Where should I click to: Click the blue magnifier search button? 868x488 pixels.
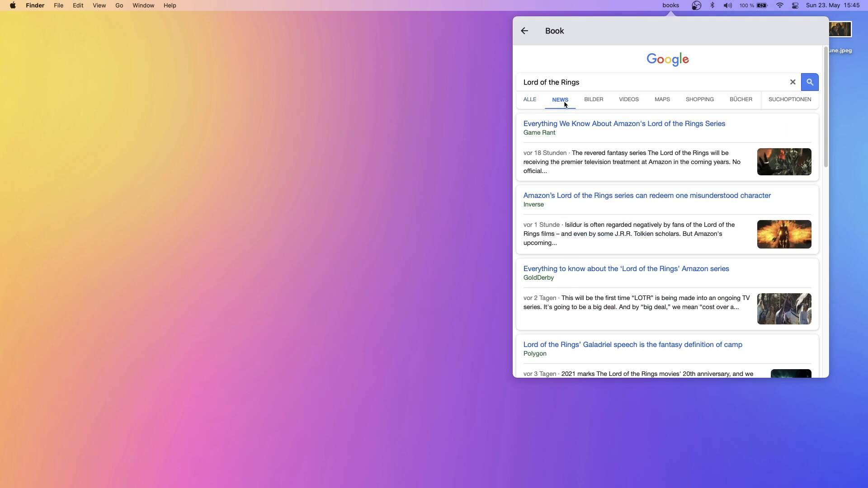pyautogui.click(x=810, y=82)
